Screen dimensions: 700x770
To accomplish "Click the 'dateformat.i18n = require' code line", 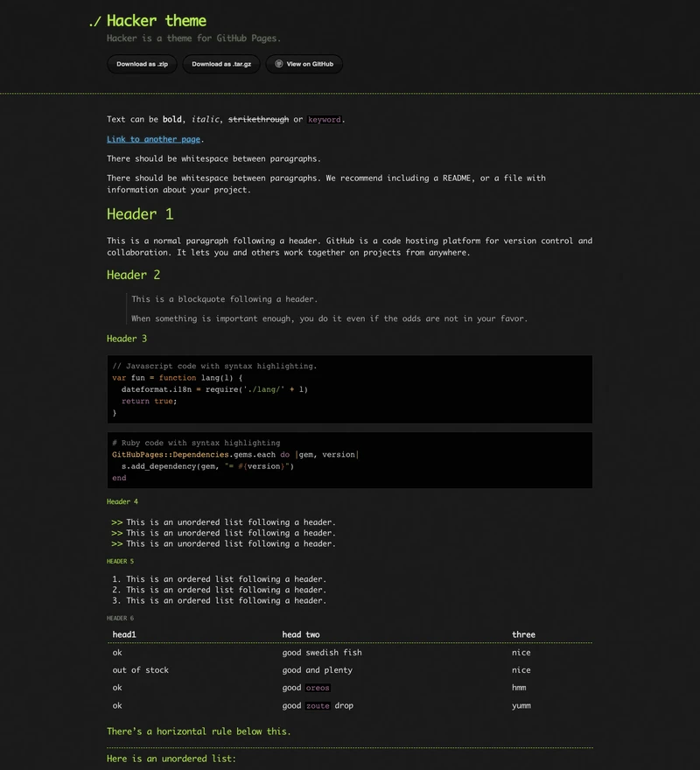I will tap(214, 390).
